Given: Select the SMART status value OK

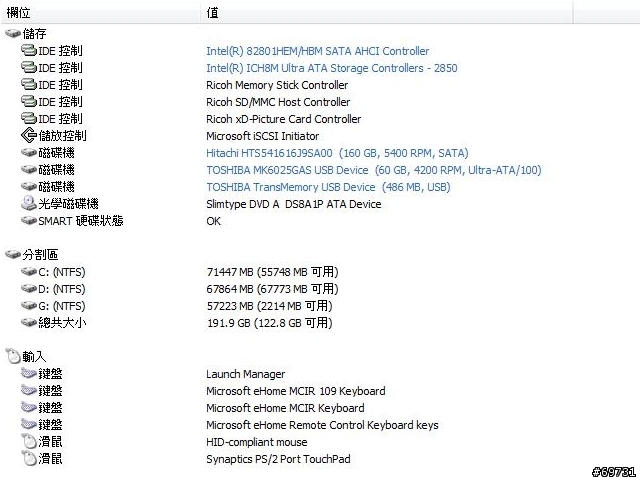Looking at the screenshot, I should click(x=213, y=221).
